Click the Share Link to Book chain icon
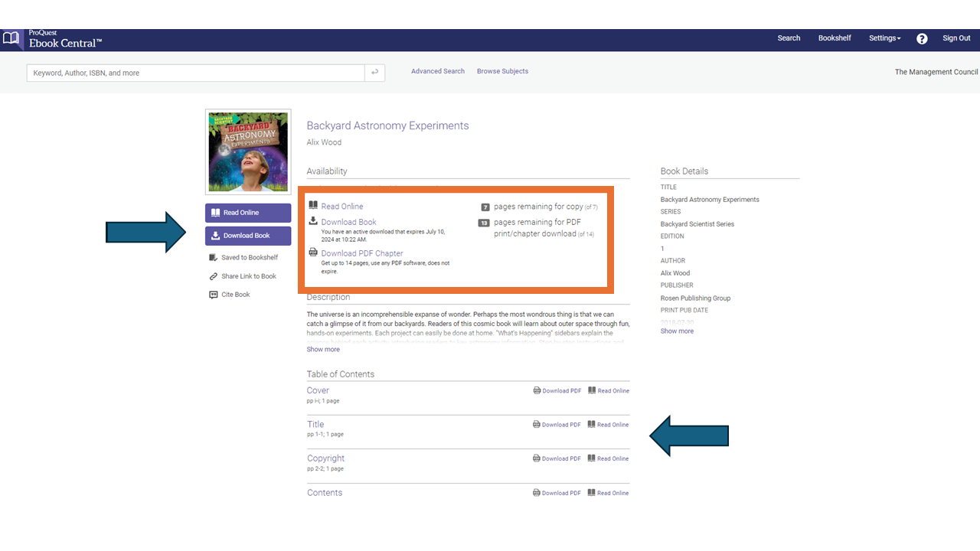 click(x=214, y=276)
